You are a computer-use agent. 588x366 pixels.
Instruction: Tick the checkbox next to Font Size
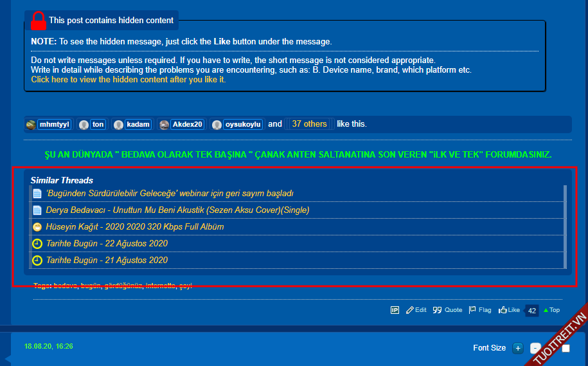pos(566,349)
